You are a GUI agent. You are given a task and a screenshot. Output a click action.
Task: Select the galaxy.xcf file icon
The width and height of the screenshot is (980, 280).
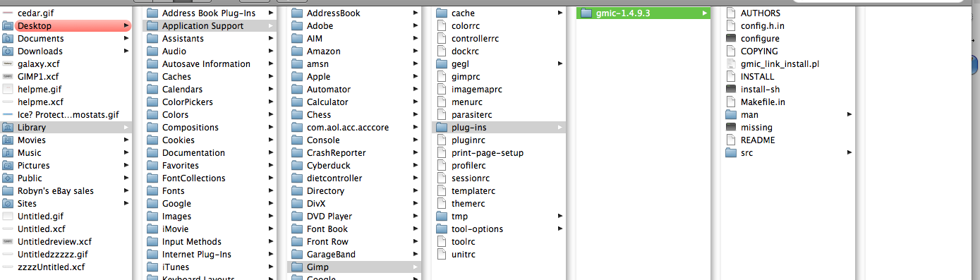click(8, 64)
